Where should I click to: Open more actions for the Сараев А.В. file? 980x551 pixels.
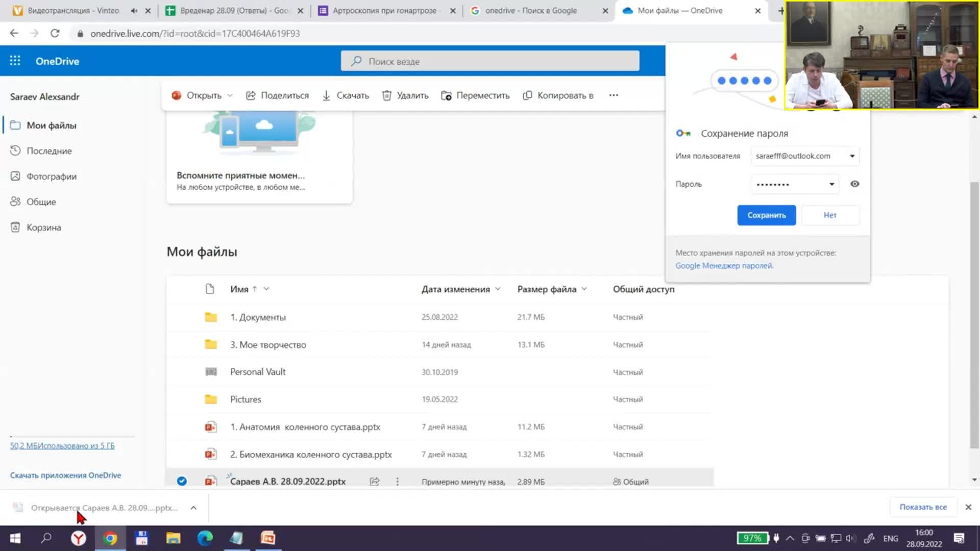pyautogui.click(x=398, y=481)
